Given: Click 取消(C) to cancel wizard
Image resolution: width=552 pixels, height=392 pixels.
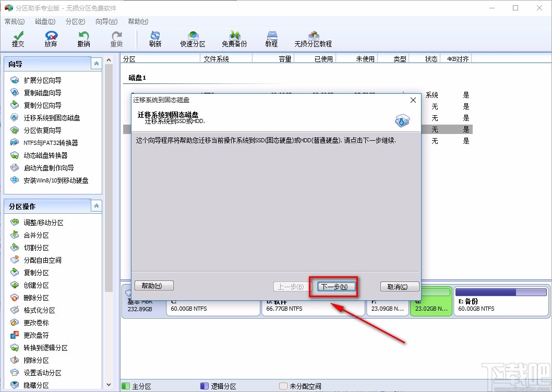Looking at the screenshot, I should 400,286.
